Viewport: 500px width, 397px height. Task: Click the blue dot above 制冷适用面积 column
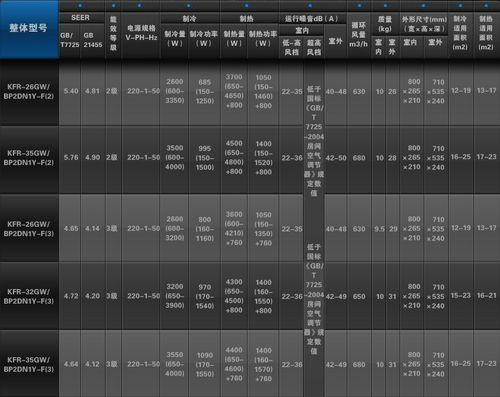[460, 5]
